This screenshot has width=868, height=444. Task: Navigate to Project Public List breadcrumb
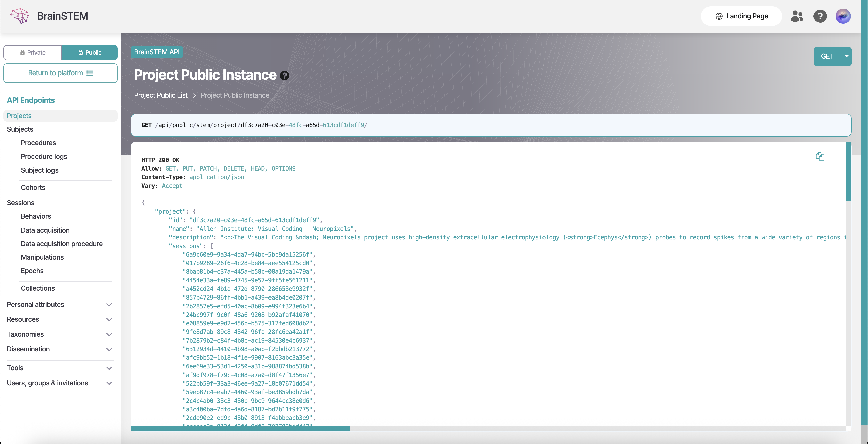[161, 95]
